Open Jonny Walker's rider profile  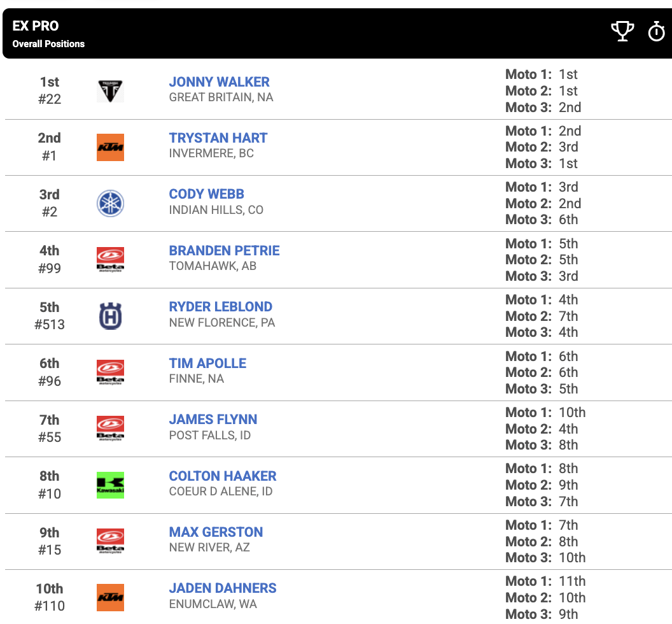tap(219, 82)
